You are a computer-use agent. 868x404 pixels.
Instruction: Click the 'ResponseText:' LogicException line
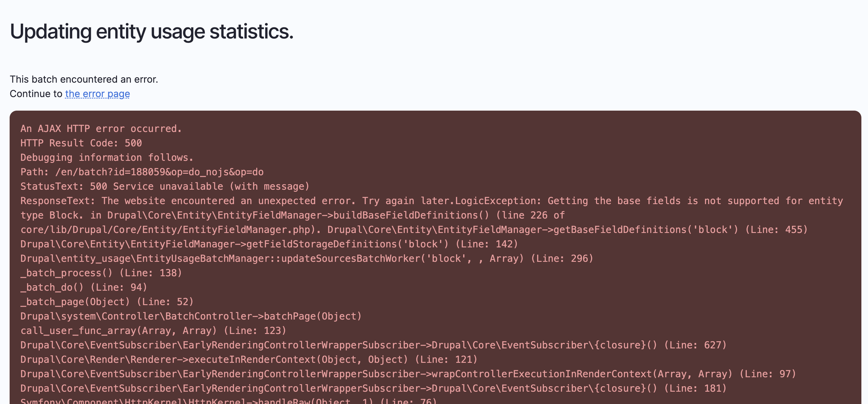(x=431, y=201)
